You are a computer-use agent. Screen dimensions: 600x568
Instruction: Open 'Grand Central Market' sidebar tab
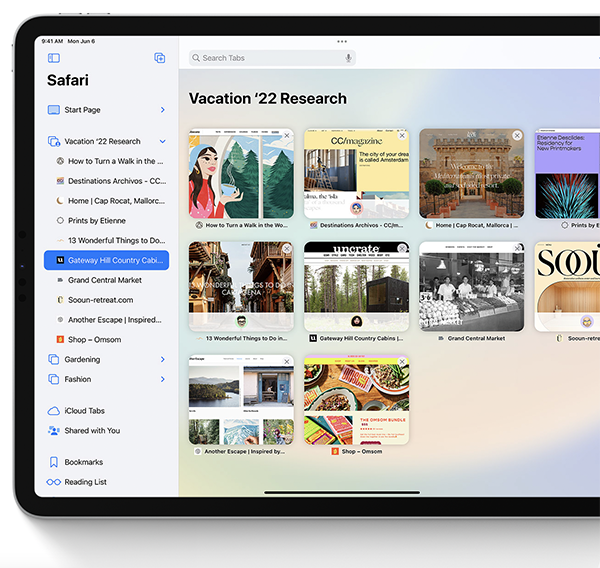pyautogui.click(x=106, y=280)
